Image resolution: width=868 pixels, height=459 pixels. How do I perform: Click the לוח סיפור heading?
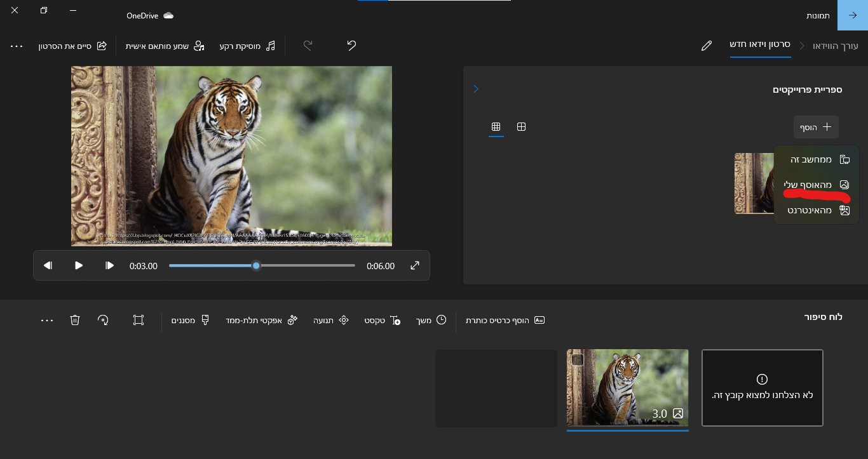pos(823,316)
